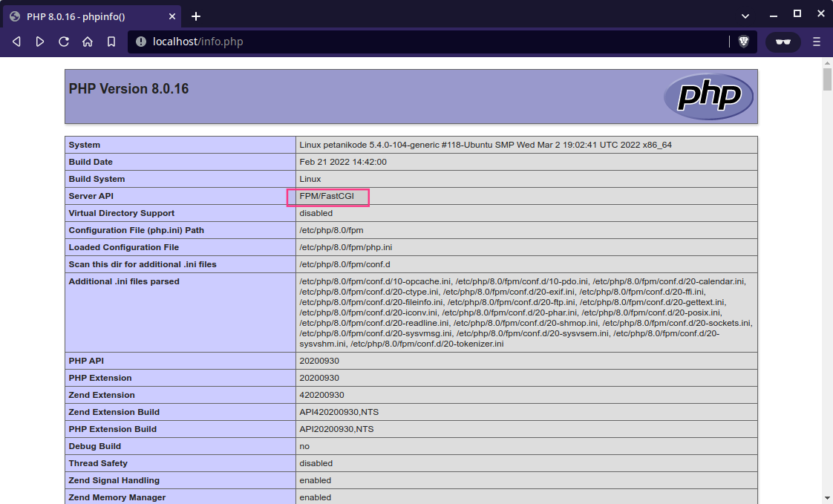Navigate forward in browser history
Viewport: 833px width, 504px height.
pos(40,42)
